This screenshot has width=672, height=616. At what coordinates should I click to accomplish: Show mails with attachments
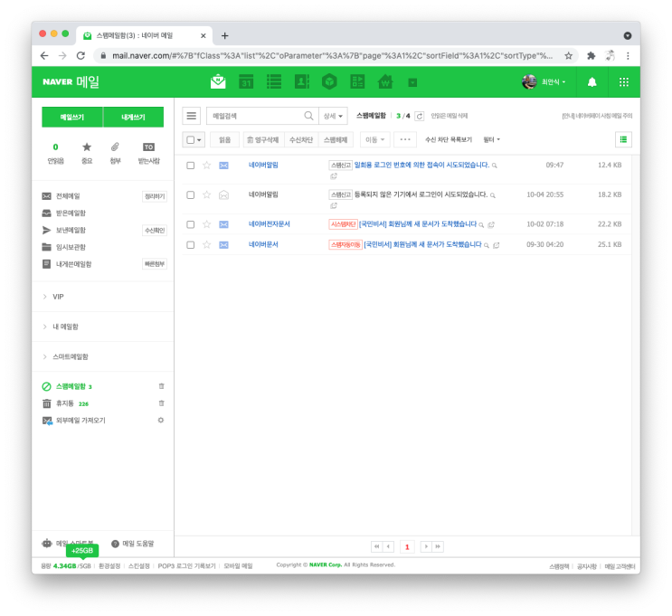tap(115, 153)
